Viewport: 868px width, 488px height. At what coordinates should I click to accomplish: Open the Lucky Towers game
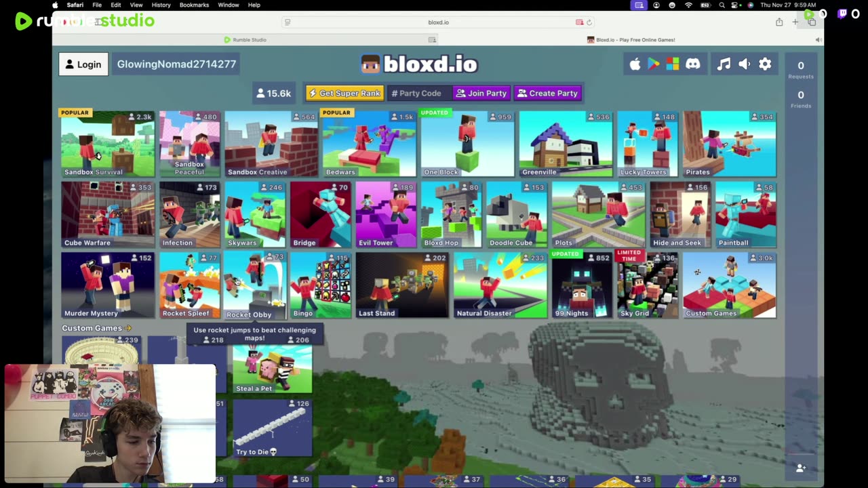(648, 144)
